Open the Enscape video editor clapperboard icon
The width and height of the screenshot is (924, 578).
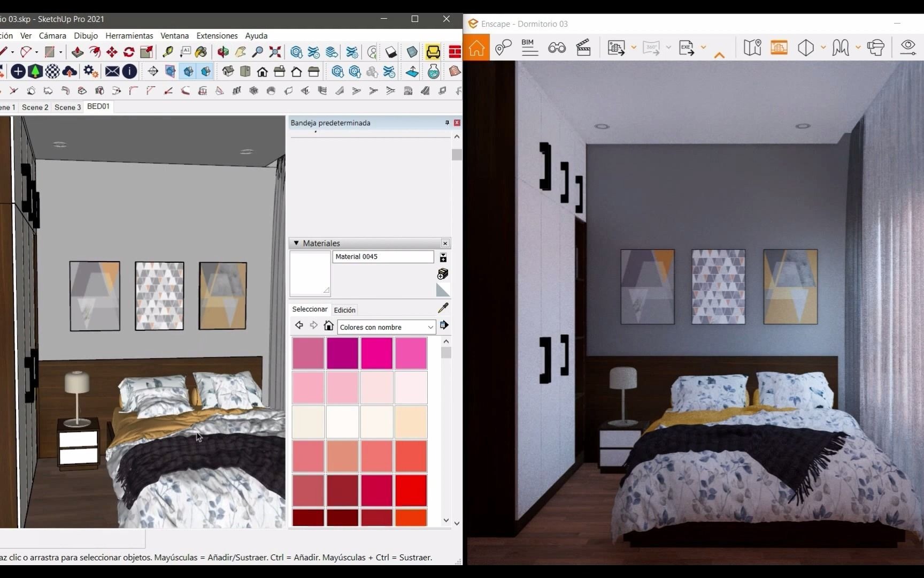coord(584,48)
